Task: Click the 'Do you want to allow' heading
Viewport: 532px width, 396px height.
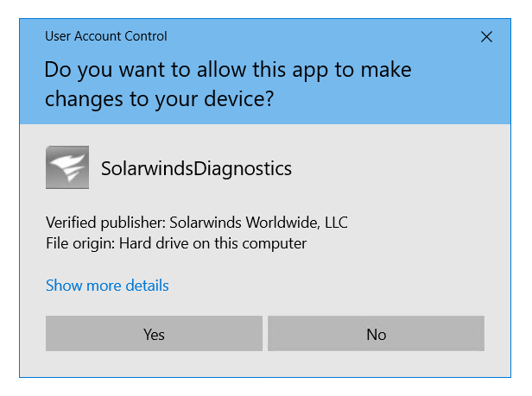Action: tap(228, 69)
